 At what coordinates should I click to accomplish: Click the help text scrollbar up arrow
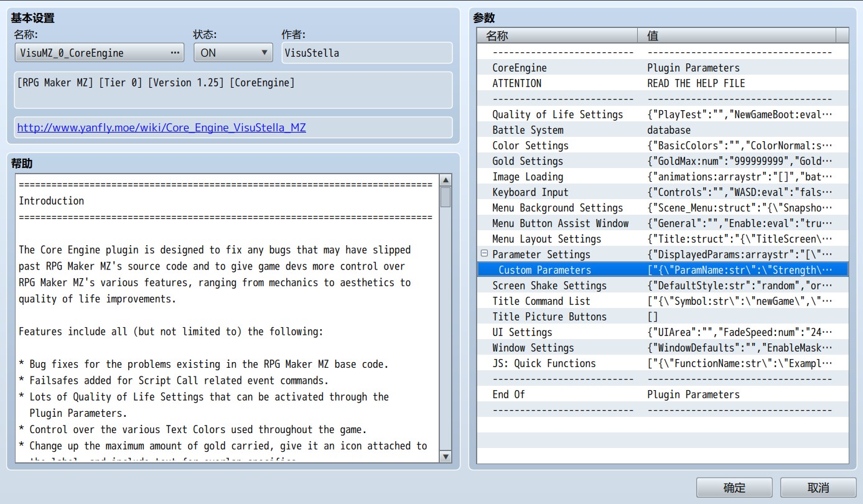click(x=445, y=180)
